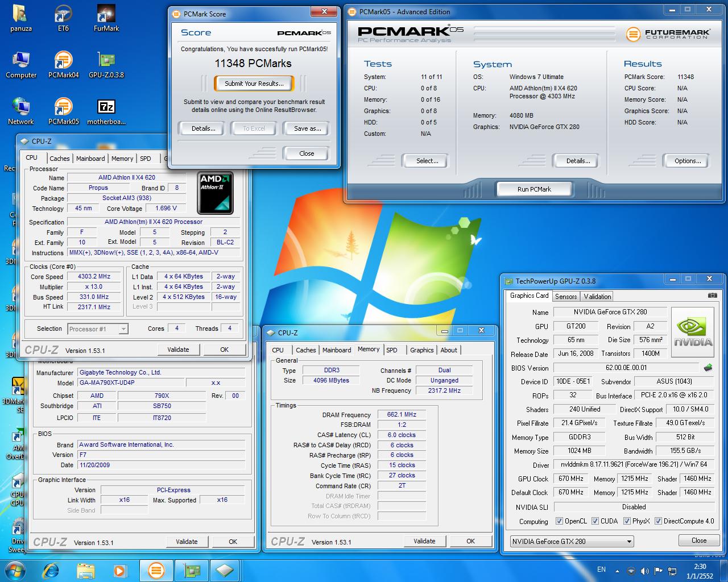Screen dimensions: 728x582
Task: Open the Graphics tab in CPU-Z memory window
Action: pyautogui.click(x=422, y=350)
